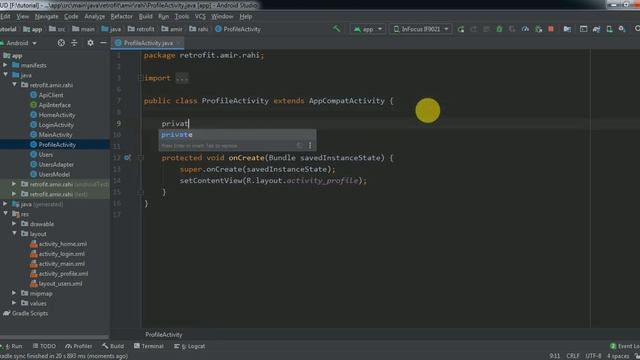Click the green Debug bug icon

(499, 29)
